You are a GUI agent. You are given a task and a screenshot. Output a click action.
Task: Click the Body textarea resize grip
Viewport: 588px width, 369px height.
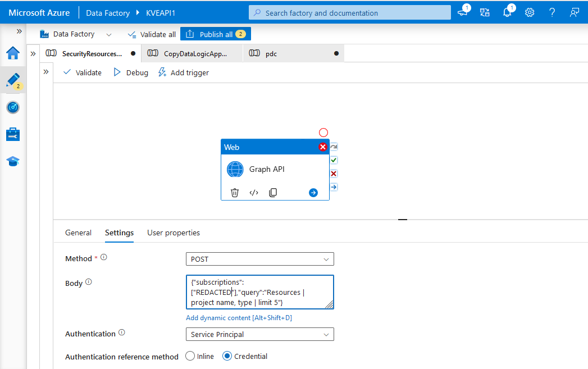point(329,305)
